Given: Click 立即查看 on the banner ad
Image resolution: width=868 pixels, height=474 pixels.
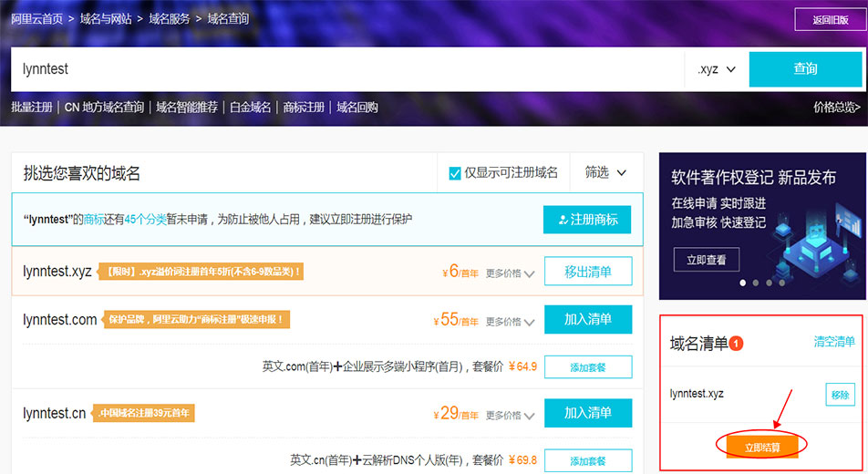Looking at the screenshot, I should tap(707, 260).
